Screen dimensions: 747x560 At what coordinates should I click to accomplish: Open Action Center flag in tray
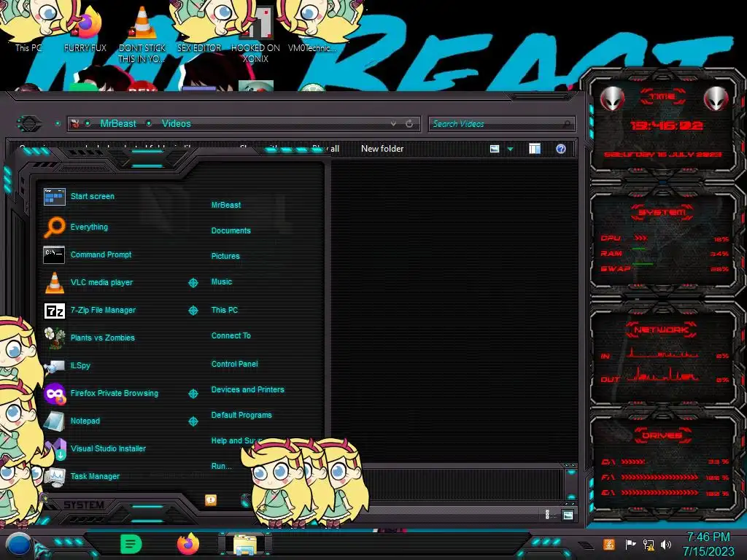pyautogui.click(x=630, y=544)
